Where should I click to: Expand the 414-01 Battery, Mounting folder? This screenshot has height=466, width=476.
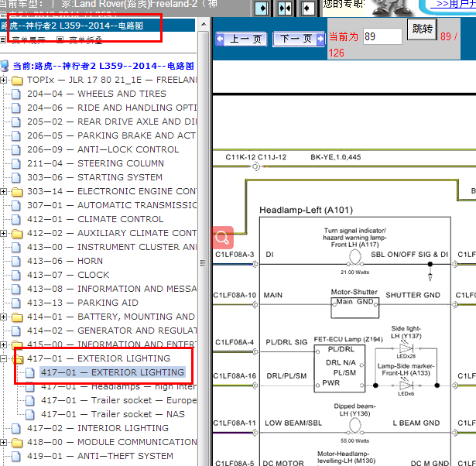coord(3,317)
